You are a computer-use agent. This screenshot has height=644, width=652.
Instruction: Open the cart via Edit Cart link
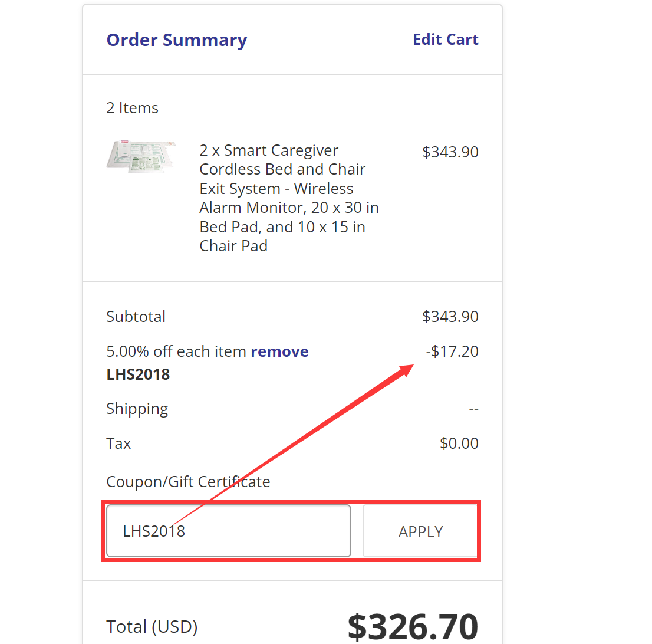coord(445,39)
